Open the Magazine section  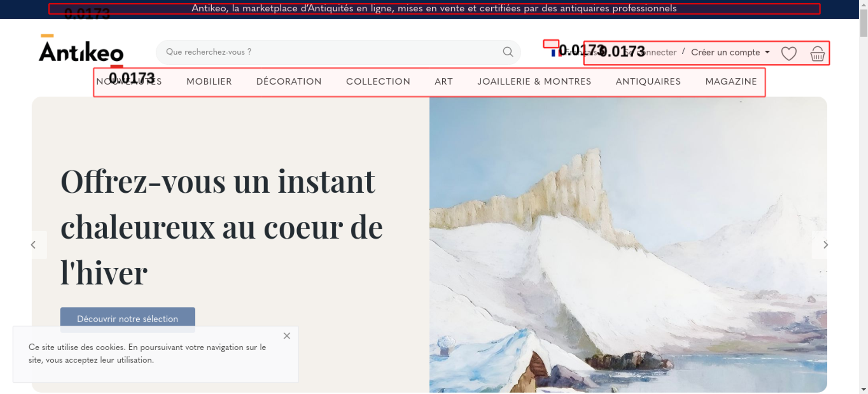[x=731, y=82]
